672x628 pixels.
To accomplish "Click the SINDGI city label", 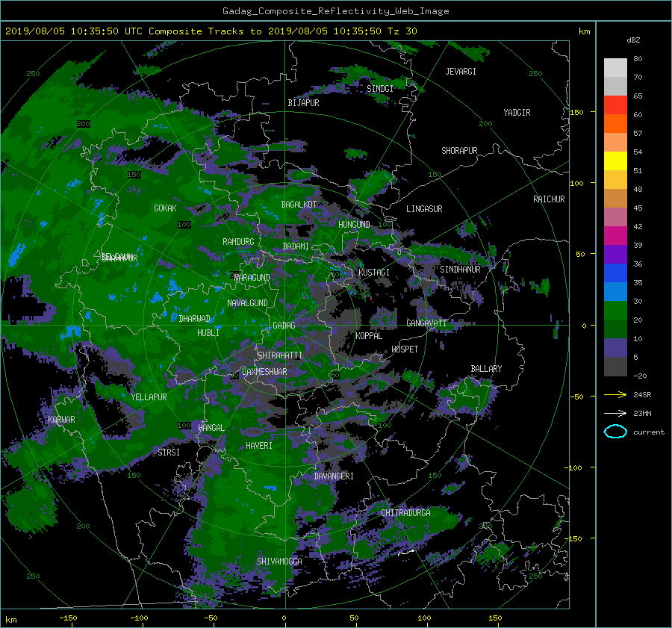I will (x=380, y=89).
